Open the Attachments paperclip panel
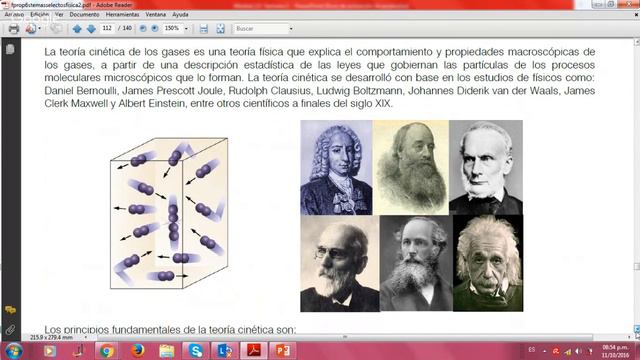640x360 pixels. 10,329
